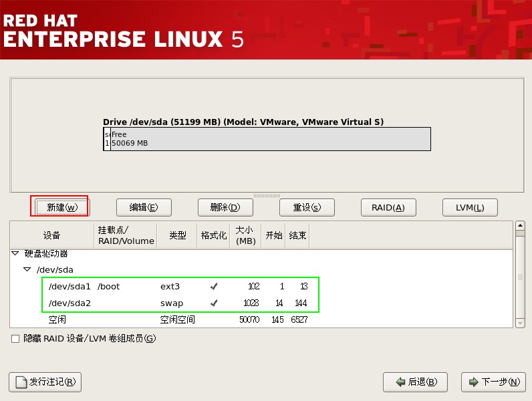532x401 pixels.
Task: Sort by 结束 column header
Action: 297,235
